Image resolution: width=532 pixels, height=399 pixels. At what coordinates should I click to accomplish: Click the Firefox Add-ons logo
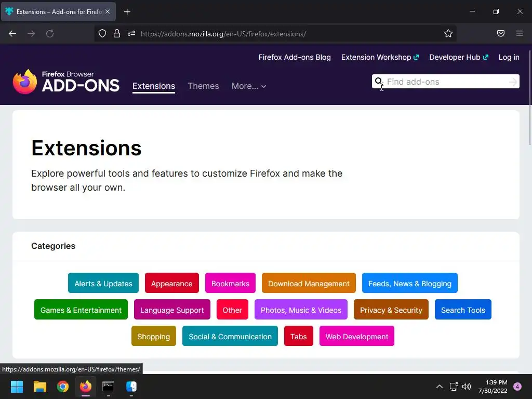pyautogui.click(x=66, y=82)
